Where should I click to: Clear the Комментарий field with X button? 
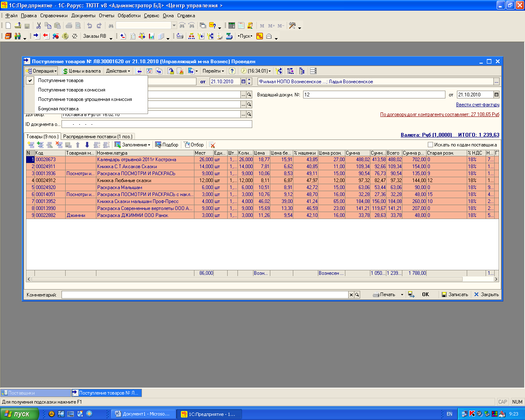click(x=351, y=294)
